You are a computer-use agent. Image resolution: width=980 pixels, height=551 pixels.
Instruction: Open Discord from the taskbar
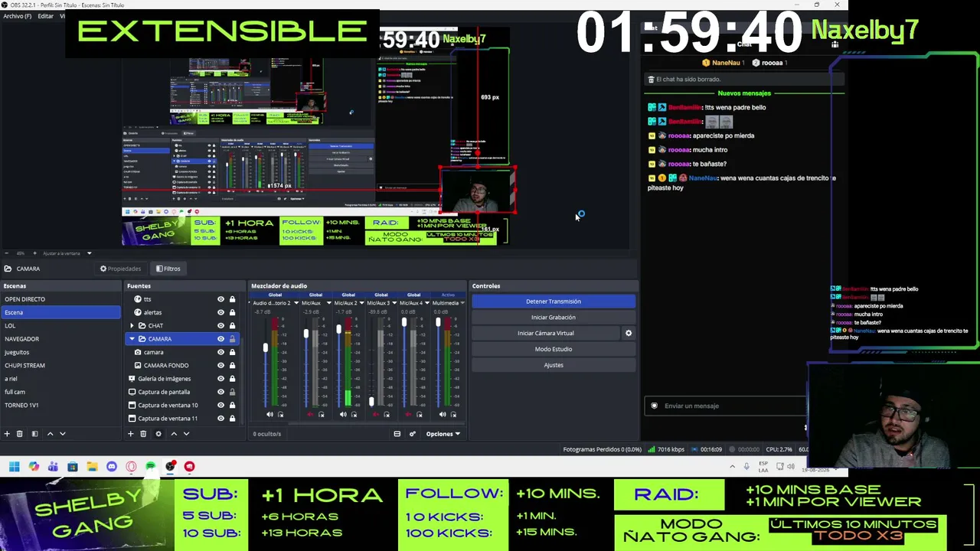(112, 466)
